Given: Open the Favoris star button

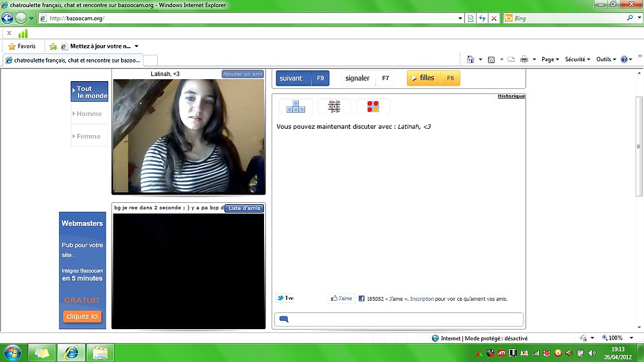Looking at the screenshot, I should (22, 46).
